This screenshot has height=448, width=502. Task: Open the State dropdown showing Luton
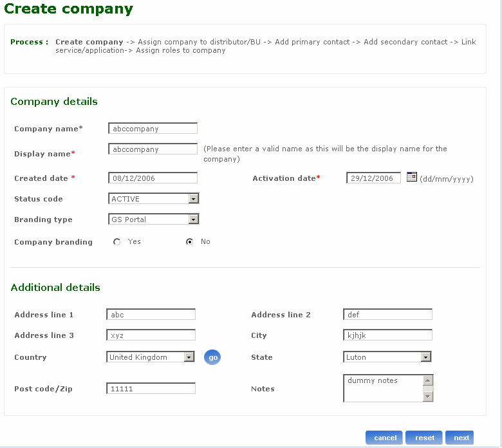426,357
